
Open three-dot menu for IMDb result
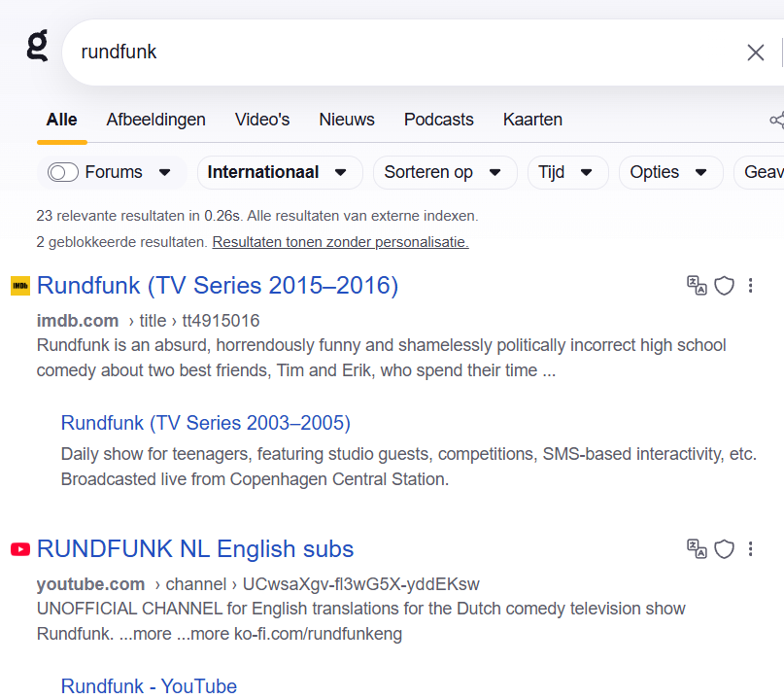tap(751, 285)
